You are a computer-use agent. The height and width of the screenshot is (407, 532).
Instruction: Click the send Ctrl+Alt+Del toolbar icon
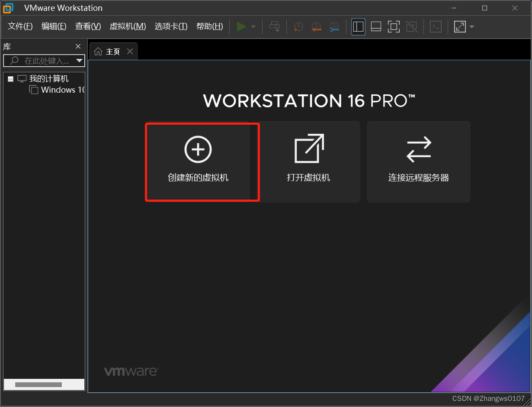[275, 26]
